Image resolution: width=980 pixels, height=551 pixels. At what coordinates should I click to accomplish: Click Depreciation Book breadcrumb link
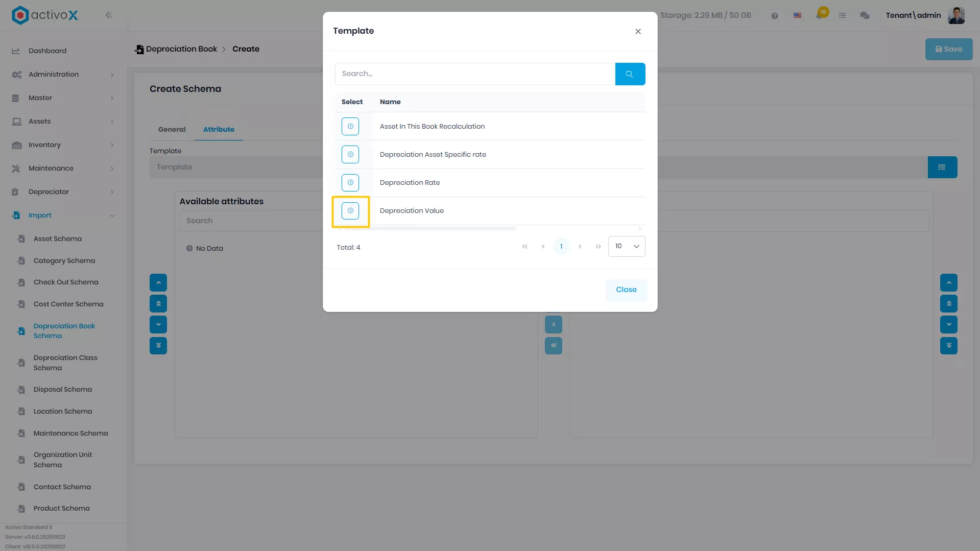(x=181, y=49)
